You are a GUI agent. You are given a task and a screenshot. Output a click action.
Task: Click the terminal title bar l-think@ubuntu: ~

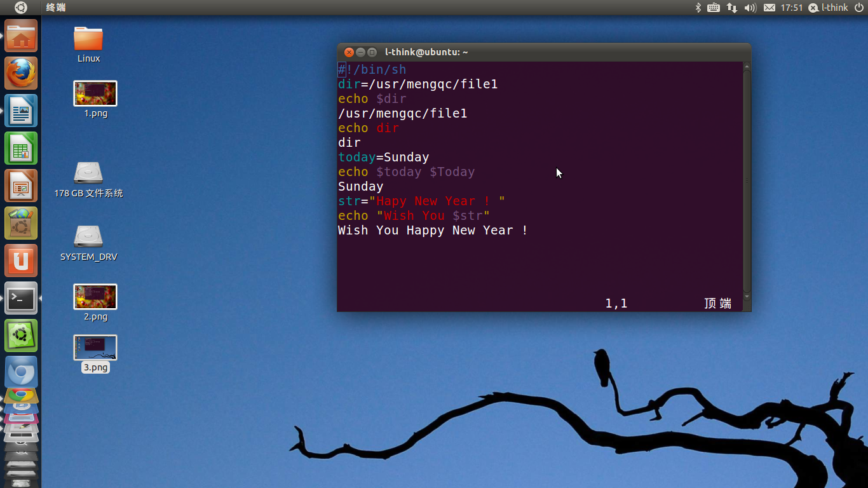[426, 52]
